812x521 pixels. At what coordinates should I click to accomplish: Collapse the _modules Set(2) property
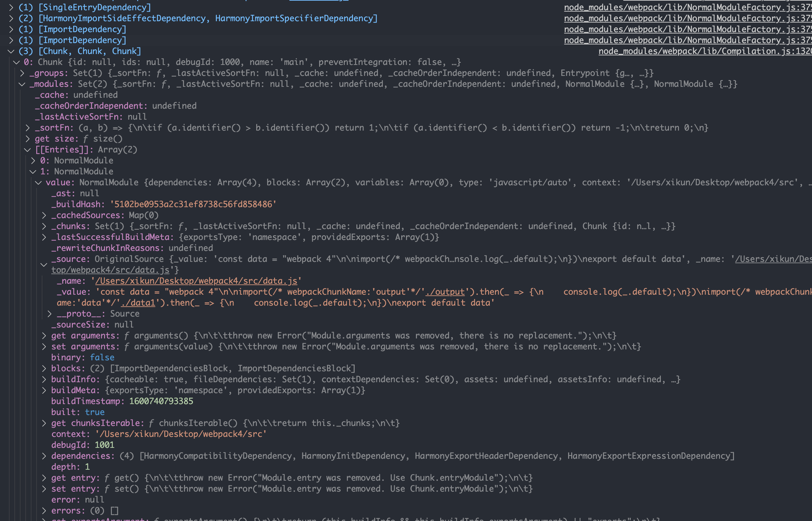coord(22,84)
